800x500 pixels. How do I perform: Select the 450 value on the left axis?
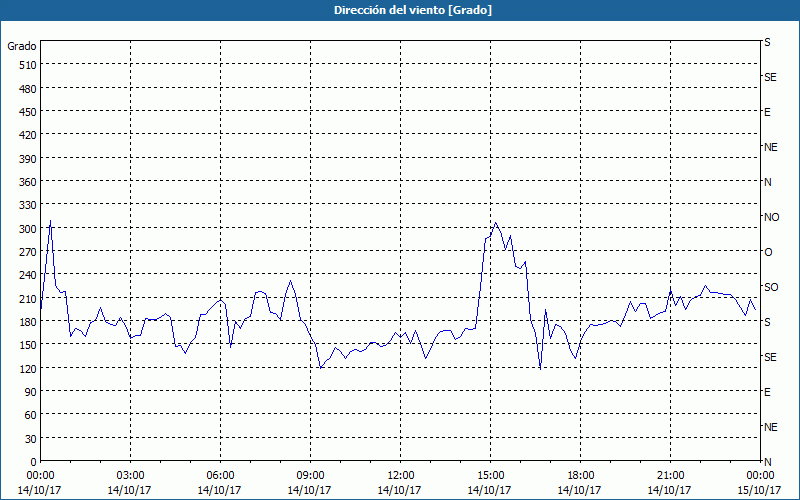pyautogui.click(x=28, y=112)
